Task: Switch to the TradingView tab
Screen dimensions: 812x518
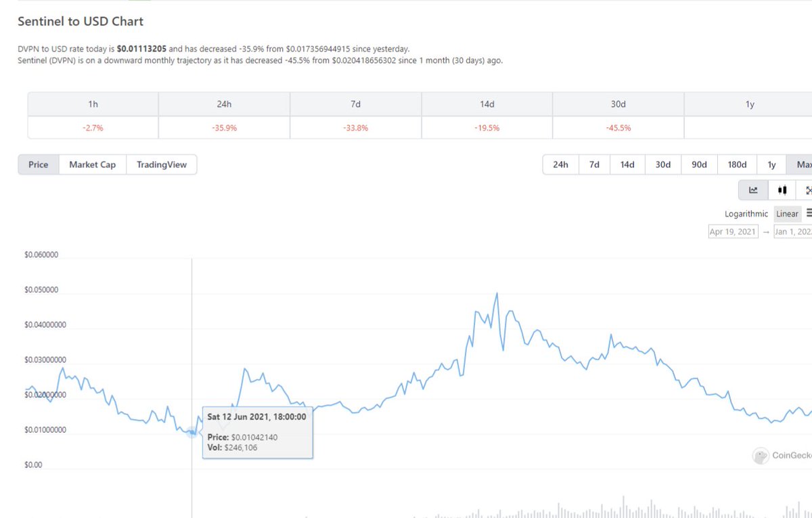Action: click(162, 165)
